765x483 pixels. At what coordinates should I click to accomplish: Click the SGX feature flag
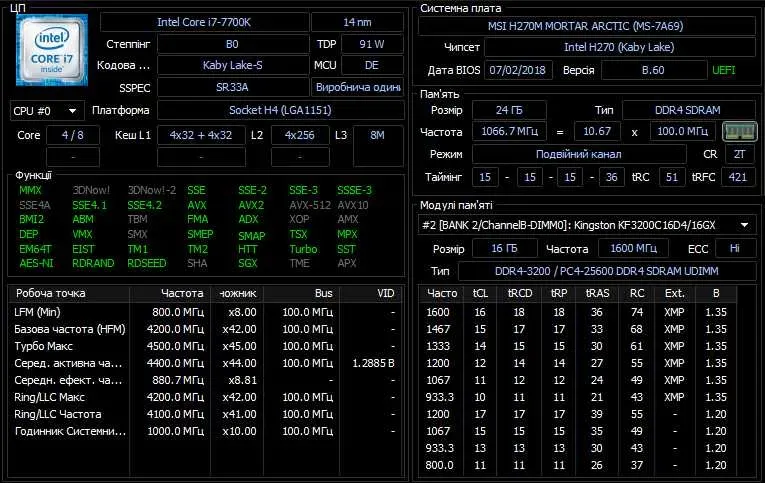248,263
